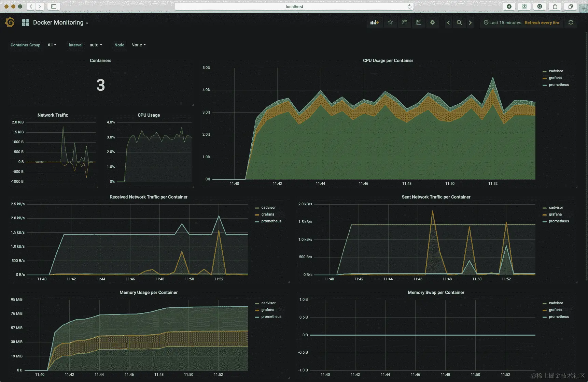Open Docker Monitoring dashboard dropdown
This screenshot has width=588, height=382.
point(60,23)
